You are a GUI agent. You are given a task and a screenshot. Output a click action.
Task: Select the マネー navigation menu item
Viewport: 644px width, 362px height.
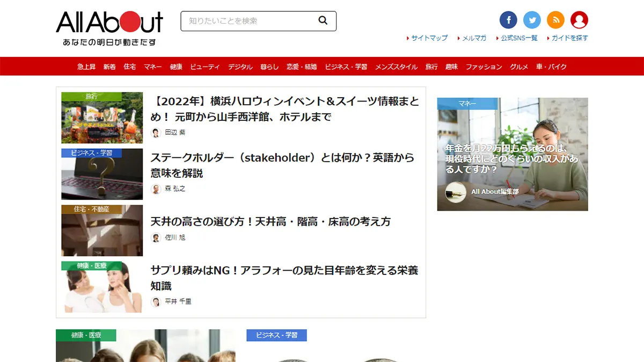[152, 67]
